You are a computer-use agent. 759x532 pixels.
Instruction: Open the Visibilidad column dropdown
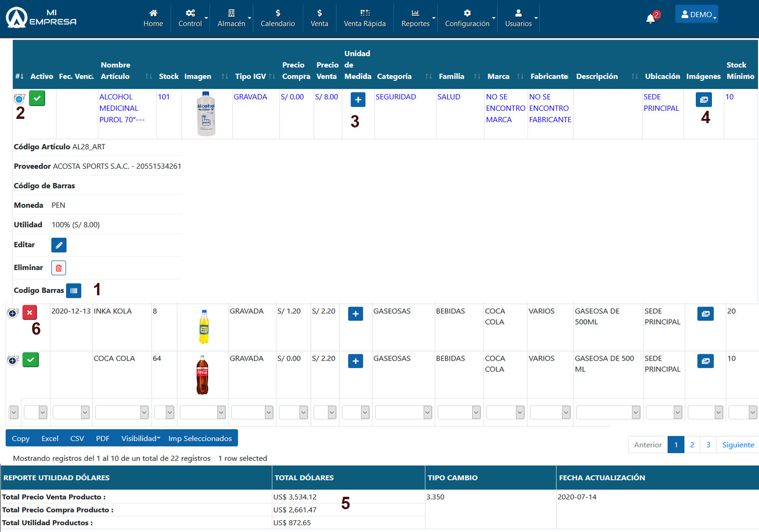point(140,438)
